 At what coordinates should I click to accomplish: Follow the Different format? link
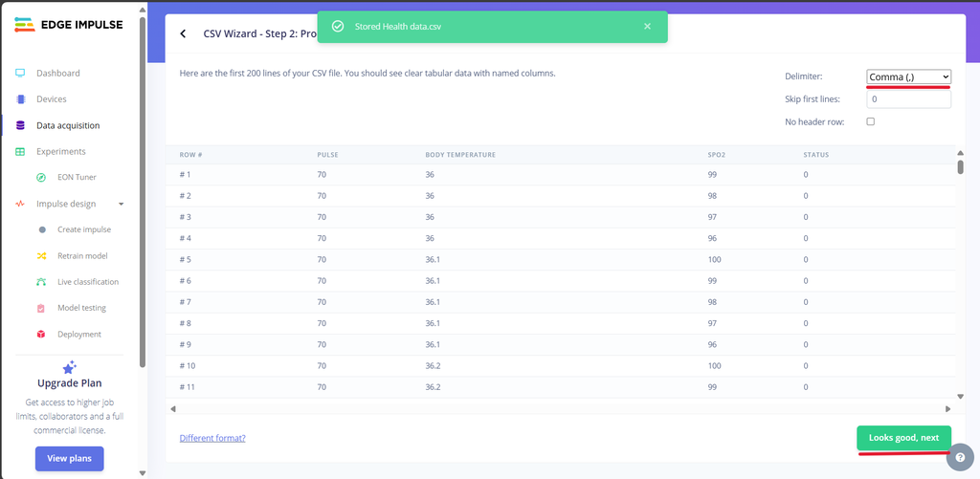click(x=212, y=438)
